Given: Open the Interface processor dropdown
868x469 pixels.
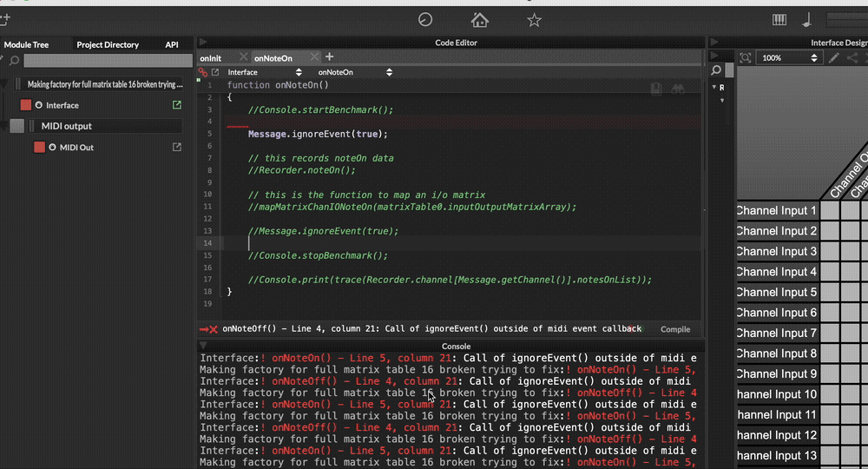Looking at the screenshot, I should point(265,72).
